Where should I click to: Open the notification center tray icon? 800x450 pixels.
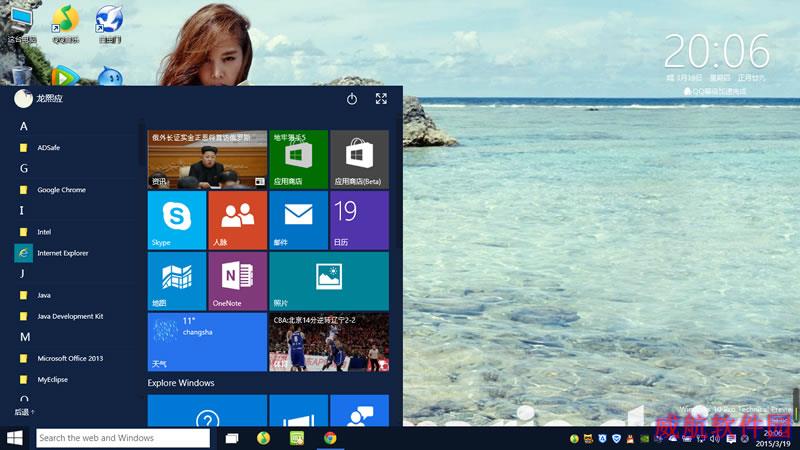click(x=731, y=439)
